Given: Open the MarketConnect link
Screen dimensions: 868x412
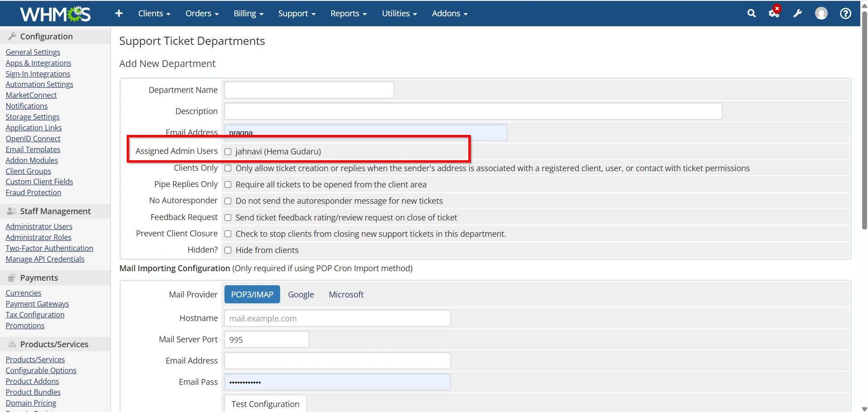Looking at the screenshot, I should pyautogui.click(x=31, y=95).
